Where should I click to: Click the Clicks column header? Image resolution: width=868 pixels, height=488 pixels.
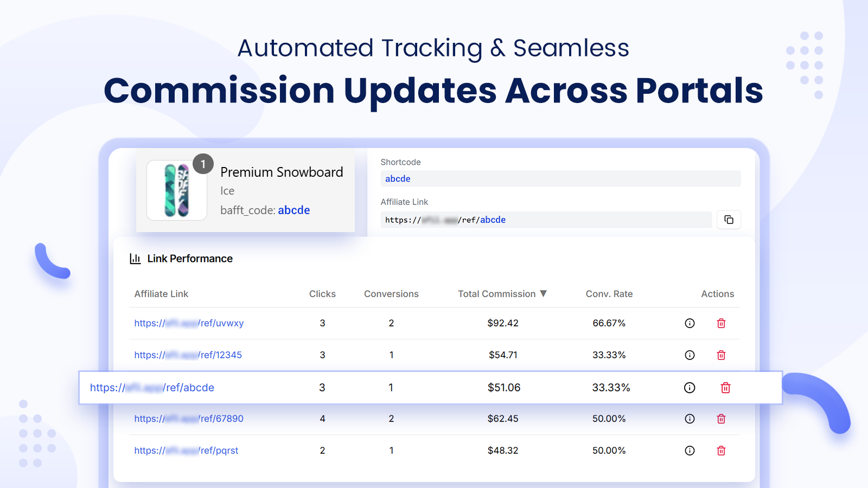click(x=322, y=294)
